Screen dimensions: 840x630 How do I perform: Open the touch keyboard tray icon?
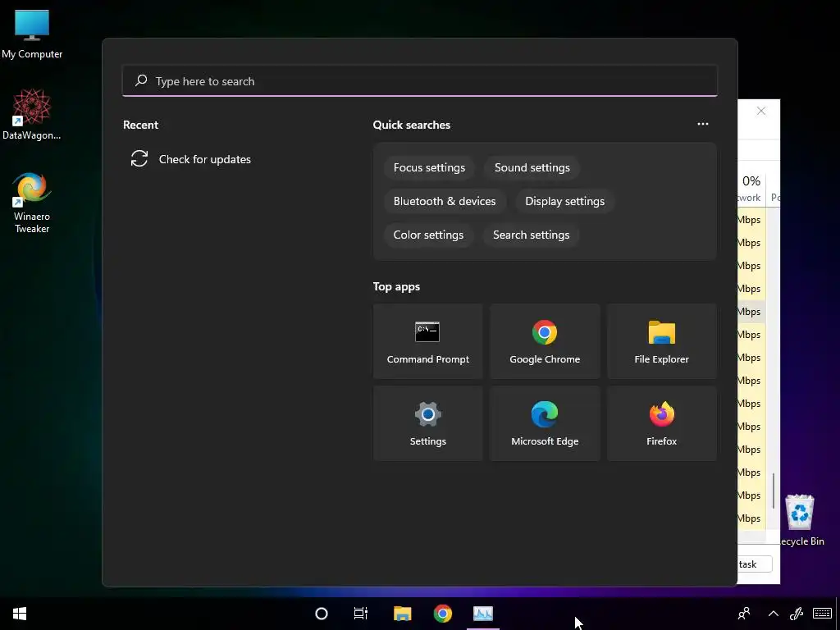point(822,614)
